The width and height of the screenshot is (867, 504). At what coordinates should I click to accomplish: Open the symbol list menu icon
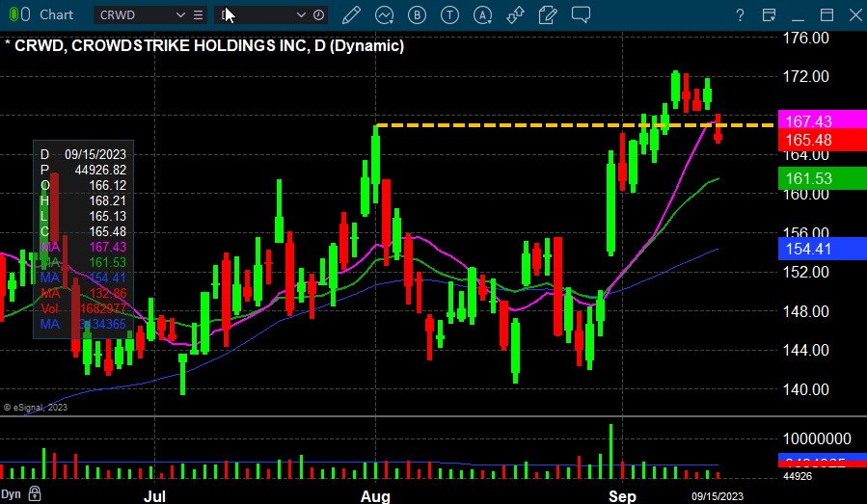click(x=198, y=14)
